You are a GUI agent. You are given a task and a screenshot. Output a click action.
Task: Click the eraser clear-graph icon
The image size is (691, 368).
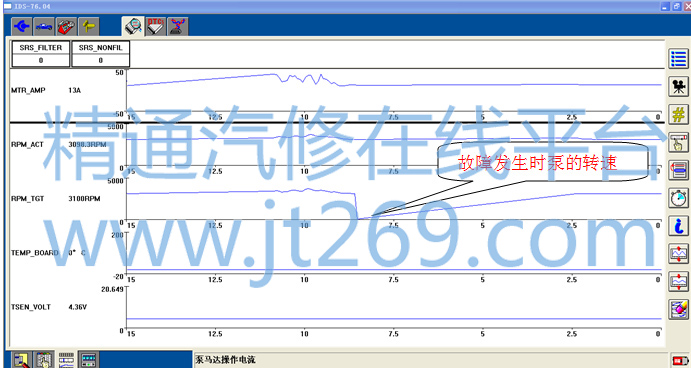[679, 309]
